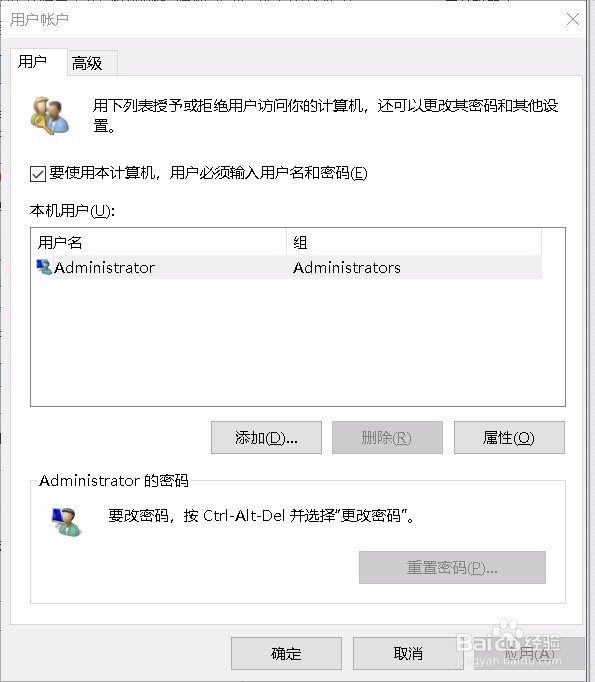Viewport: 595px width, 682px height.
Task: Confirm with the 确定 button
Action: (x=286, y=653)
